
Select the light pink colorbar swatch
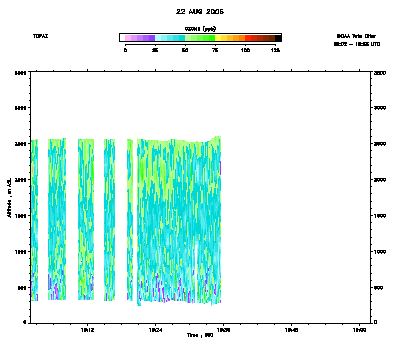(128, 38)
